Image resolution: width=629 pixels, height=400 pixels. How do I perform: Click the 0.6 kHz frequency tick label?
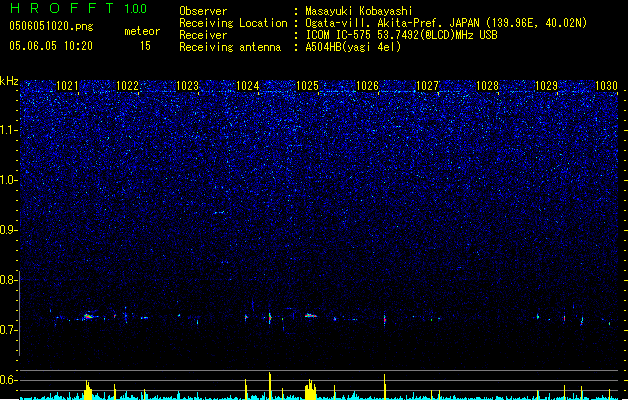coord(8,380)
